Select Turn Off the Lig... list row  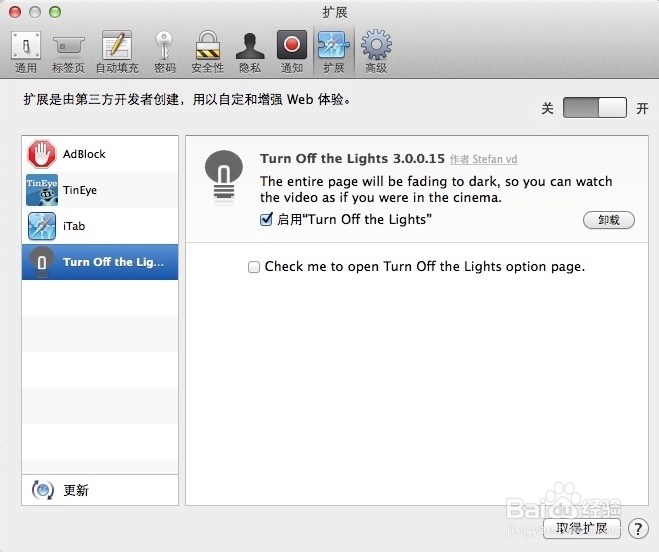pos(100,262)
